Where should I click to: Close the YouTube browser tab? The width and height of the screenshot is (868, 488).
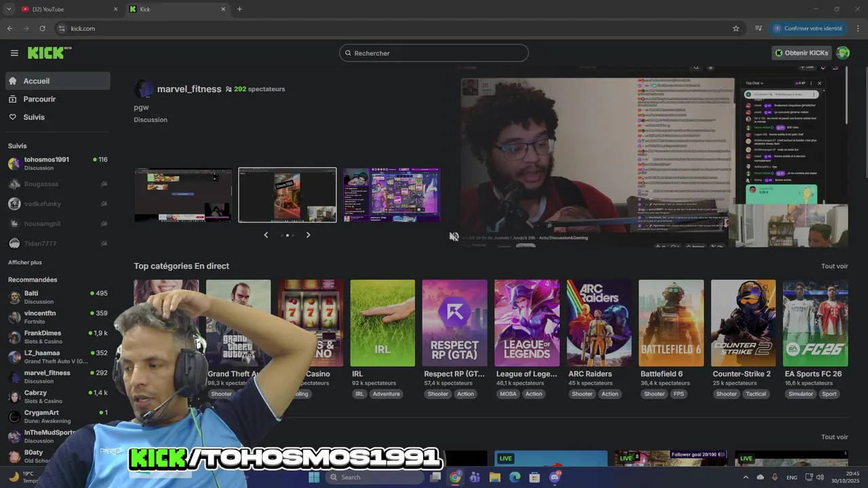115,9
